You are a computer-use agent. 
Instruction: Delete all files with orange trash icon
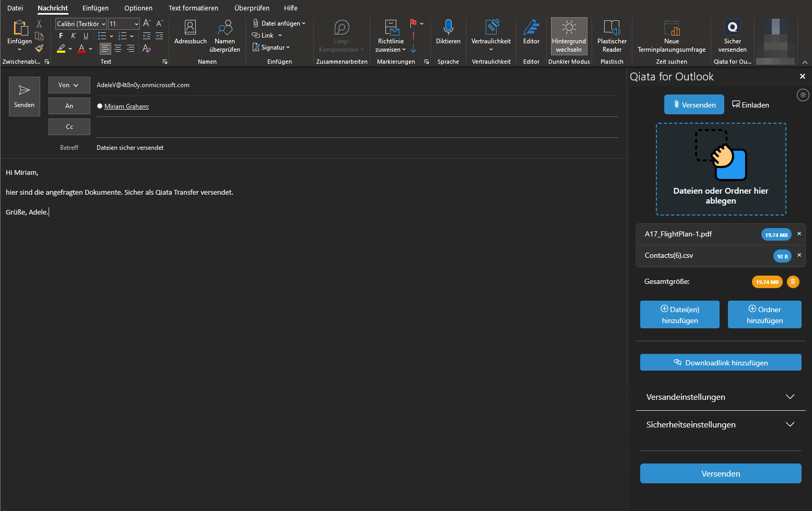793,282
